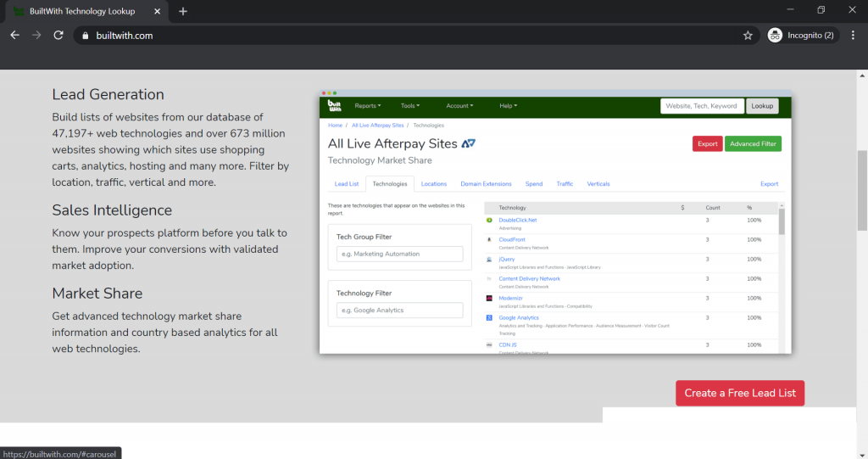Select the Technologies tab
This screenshot has height=459, width=868.
point(390,184)
